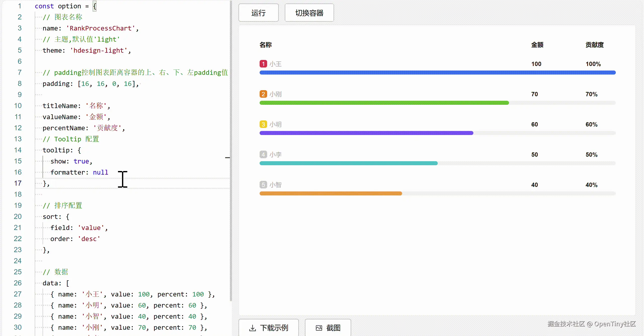Click the download icon in 下载示例
Screen dimensions: 644x336
[252, 328]
